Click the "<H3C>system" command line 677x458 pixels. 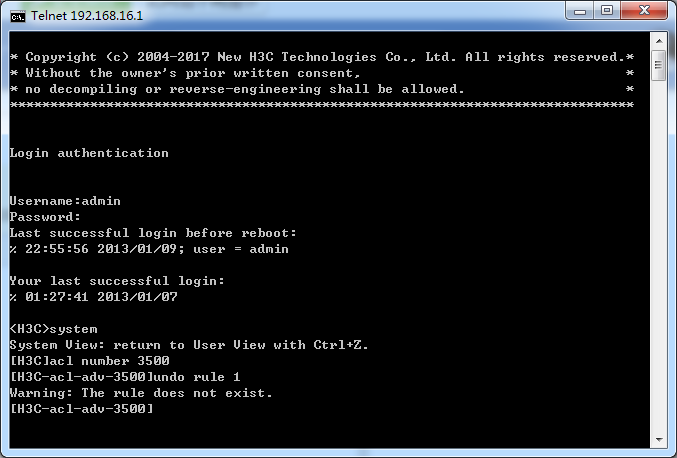coord(53,329)
